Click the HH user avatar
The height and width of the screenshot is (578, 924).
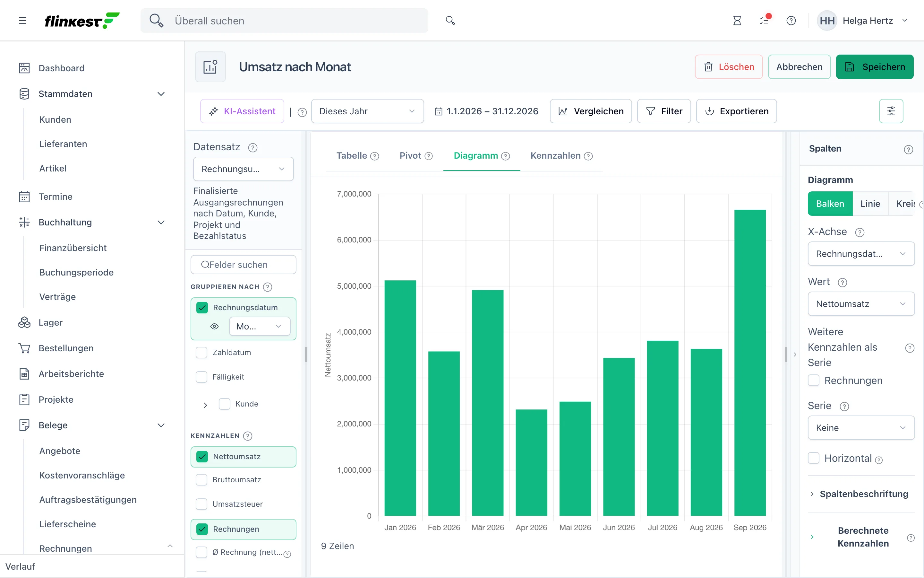827,21
